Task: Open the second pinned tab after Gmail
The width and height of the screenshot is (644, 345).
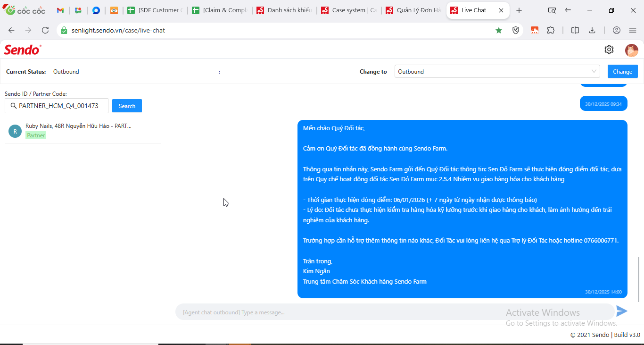Action: [x=78, y=10]
